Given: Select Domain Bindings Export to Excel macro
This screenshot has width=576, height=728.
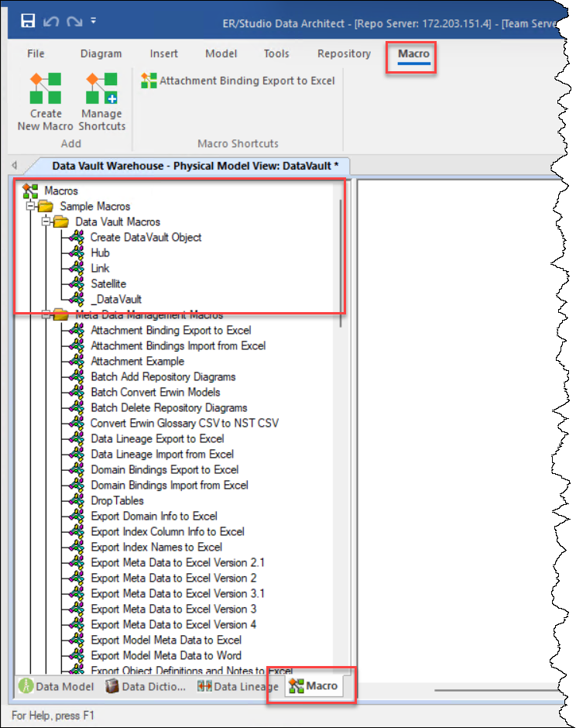Looking at the screenshot, I should pyautogui.click(x=165, y=469).
